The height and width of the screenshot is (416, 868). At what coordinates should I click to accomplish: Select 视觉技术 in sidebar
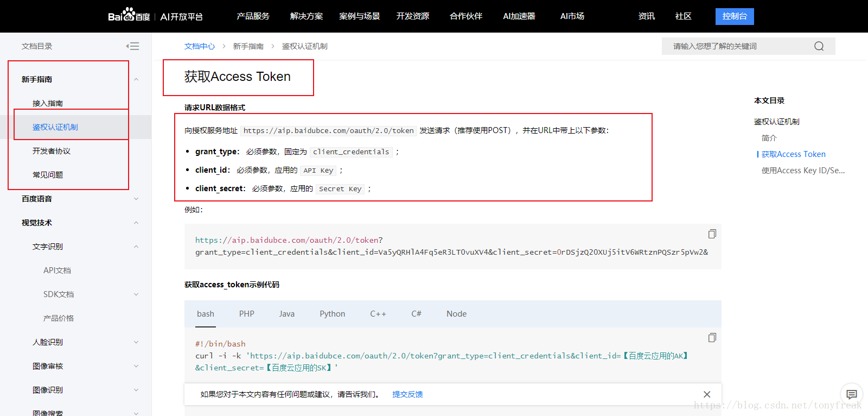[x=37, y=223]
